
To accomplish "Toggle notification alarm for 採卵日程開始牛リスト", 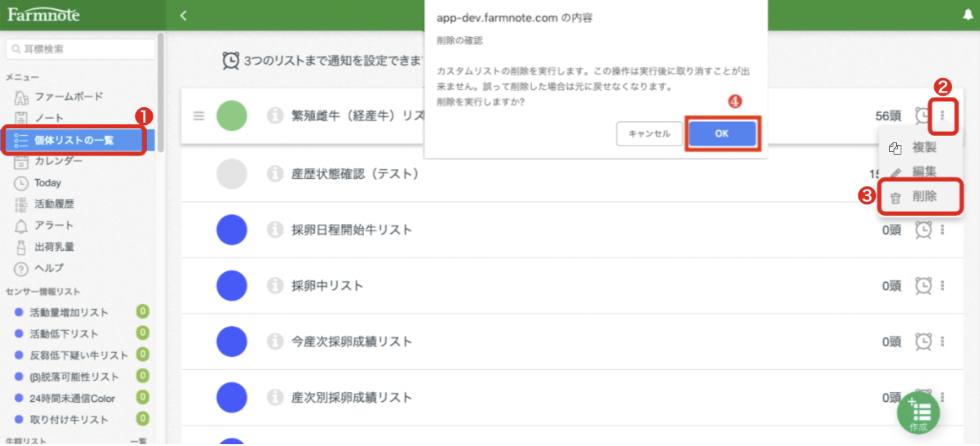I will coord(924,230).
